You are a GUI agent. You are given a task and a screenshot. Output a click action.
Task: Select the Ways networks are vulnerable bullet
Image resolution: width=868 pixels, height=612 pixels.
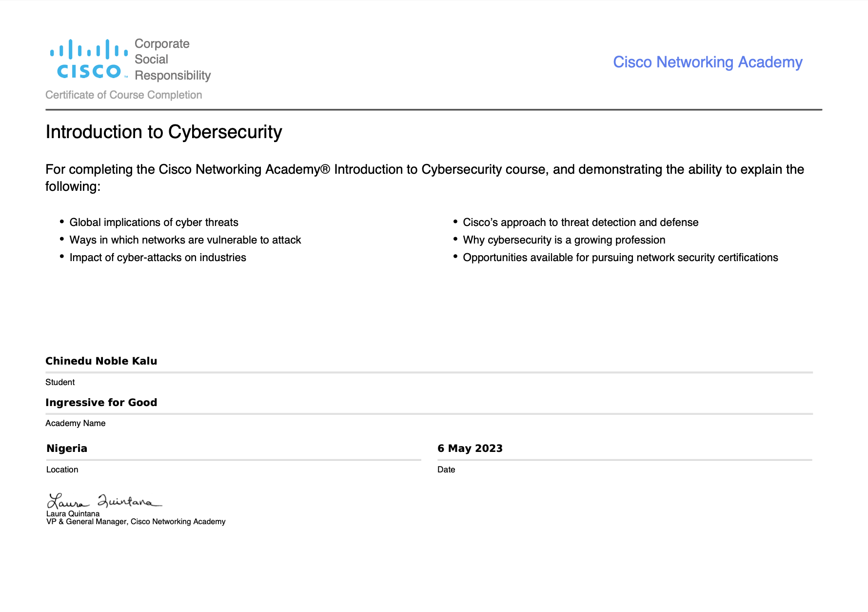185,240
